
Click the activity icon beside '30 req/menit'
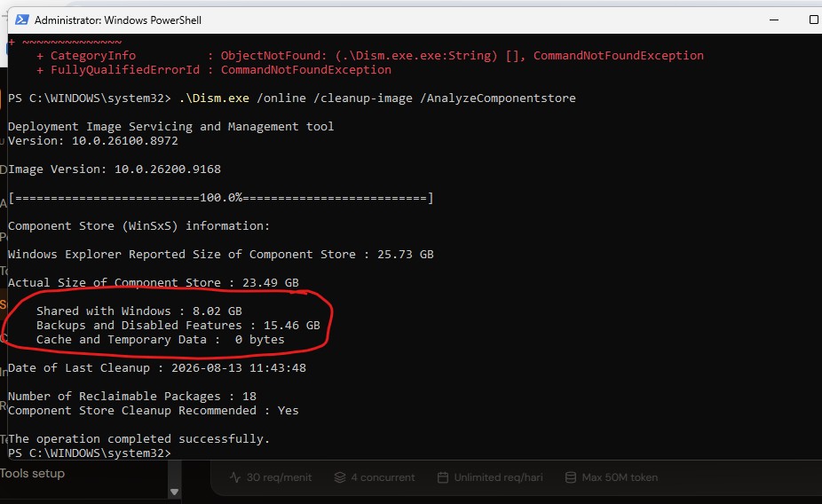[x=235, y=477]
